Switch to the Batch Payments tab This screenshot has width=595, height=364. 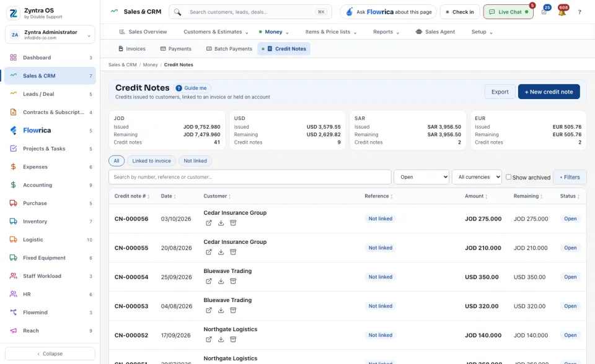point(229,49)
